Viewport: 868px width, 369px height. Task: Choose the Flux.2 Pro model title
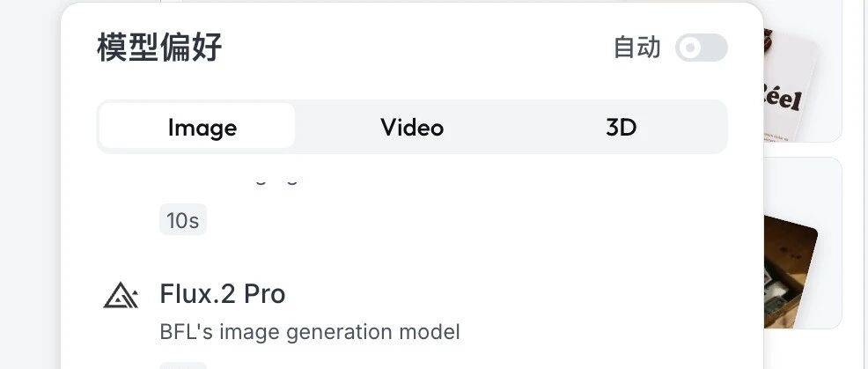pyautogui.click(x=223, y=293)
